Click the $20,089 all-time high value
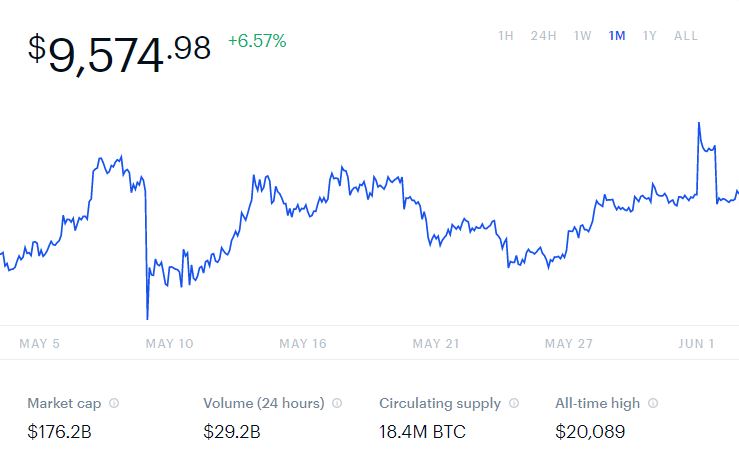The width and height of the screenshot is (739, 465). (x=590, y=433)
